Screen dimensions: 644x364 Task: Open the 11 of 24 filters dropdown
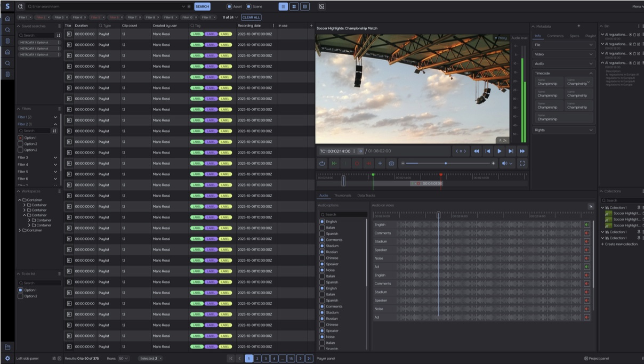coord(230,18)
